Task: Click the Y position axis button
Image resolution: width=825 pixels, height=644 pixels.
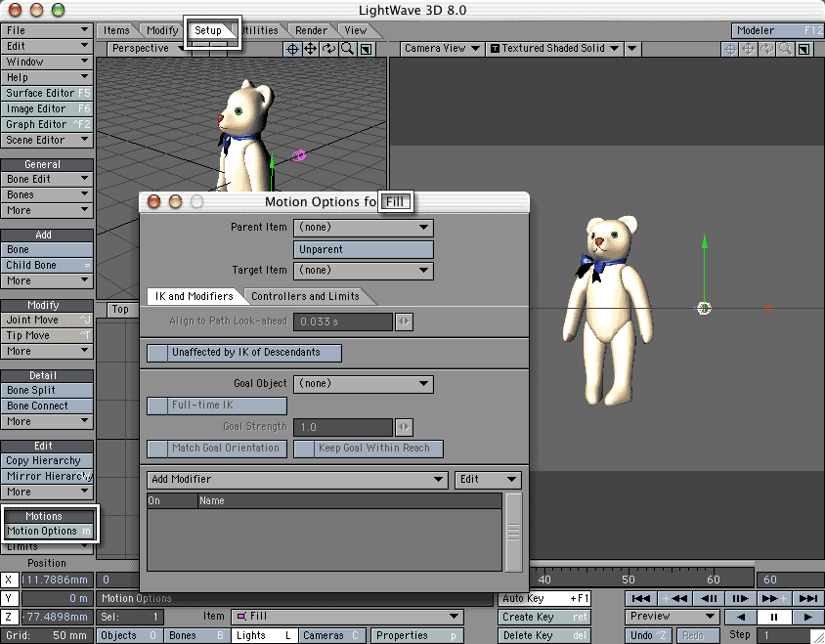Action: [x=9, y=598]
